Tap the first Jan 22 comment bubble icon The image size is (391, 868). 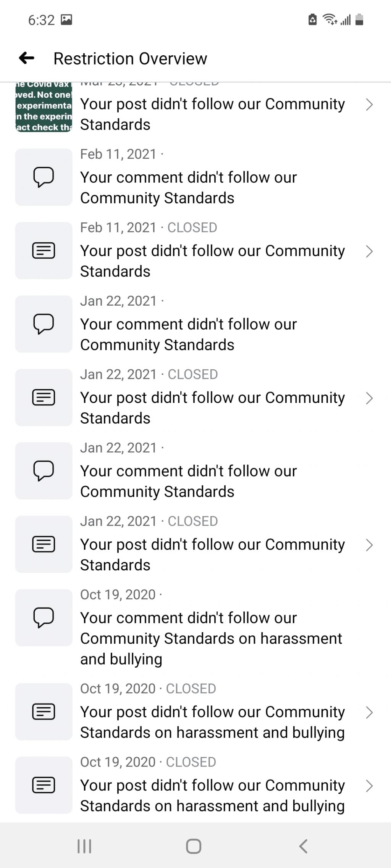44,324
